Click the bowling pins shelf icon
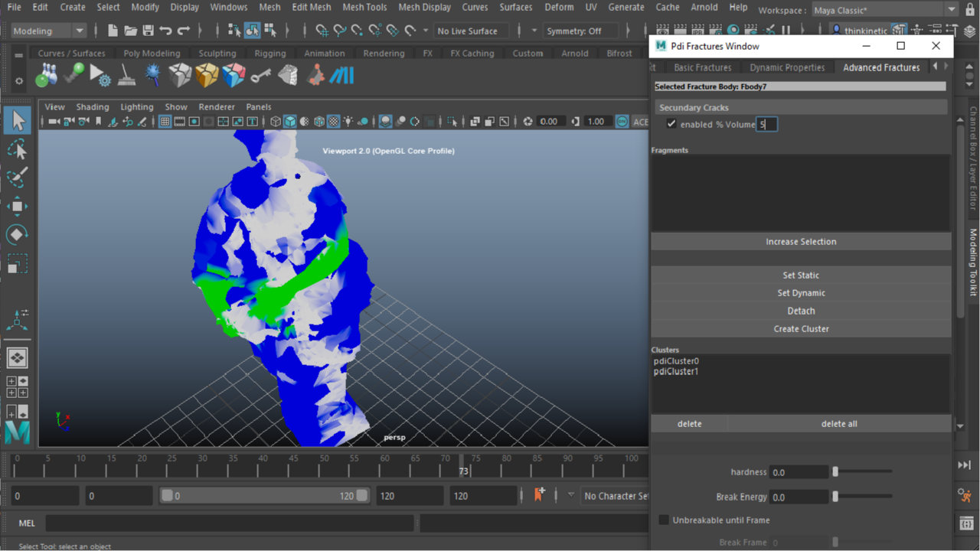 coord(46,75)
